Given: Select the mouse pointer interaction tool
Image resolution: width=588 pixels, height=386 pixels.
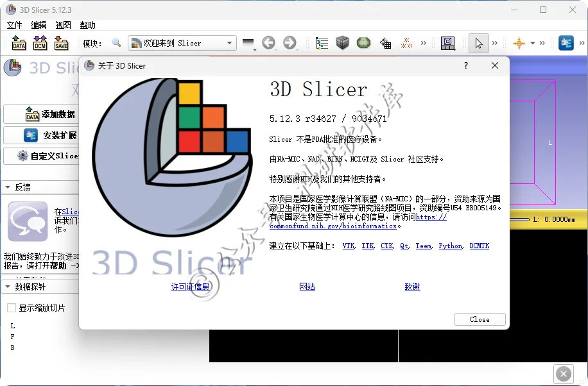Looking at the screenshot, I should [479, 43].
